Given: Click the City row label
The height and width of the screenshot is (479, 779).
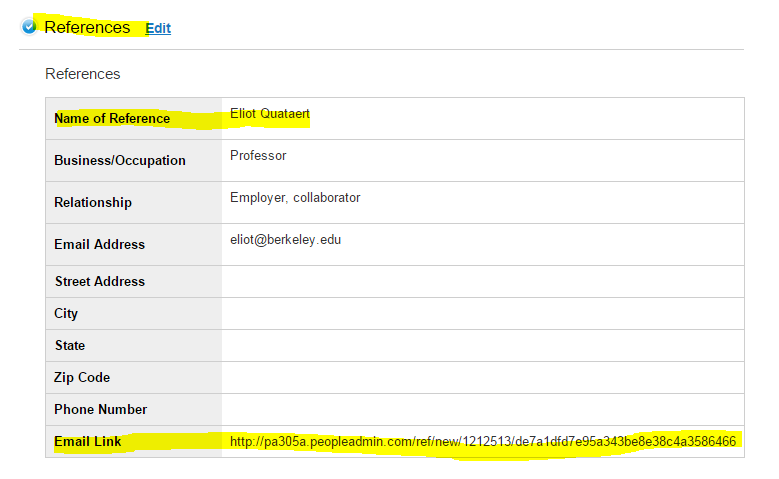Looking at the screenshot, I should 66,314.
